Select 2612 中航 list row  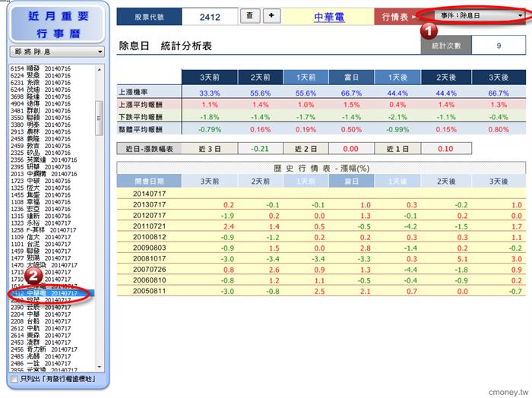41,328
